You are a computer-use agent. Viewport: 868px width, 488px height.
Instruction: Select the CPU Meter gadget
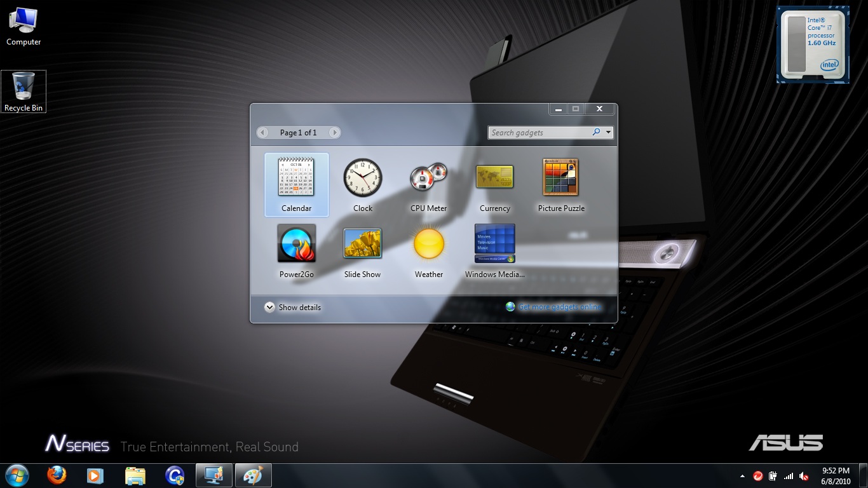[x=429, y=185]
